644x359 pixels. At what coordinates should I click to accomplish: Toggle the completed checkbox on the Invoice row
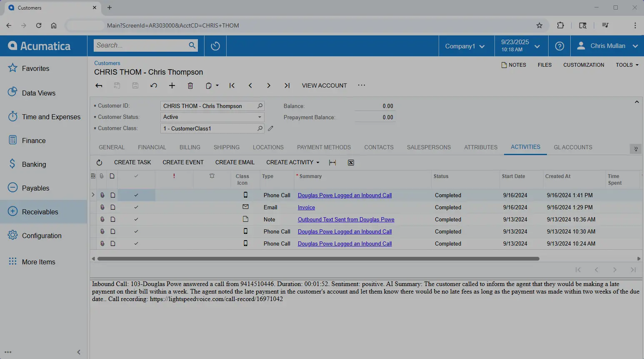point(136,207)
